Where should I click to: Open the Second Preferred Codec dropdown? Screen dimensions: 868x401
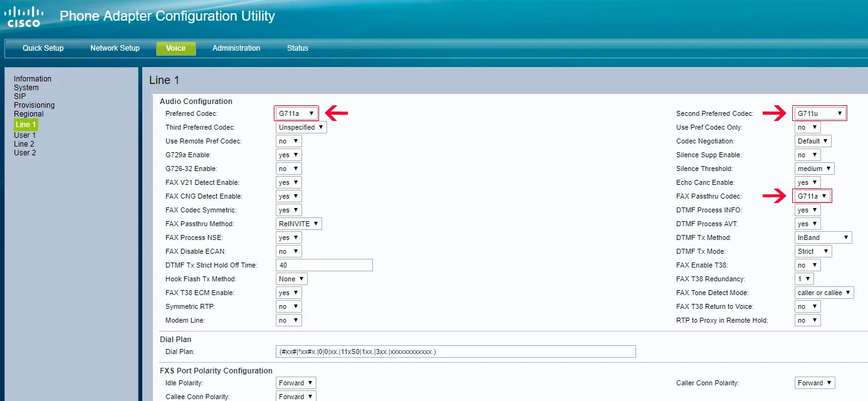(820, 113)
